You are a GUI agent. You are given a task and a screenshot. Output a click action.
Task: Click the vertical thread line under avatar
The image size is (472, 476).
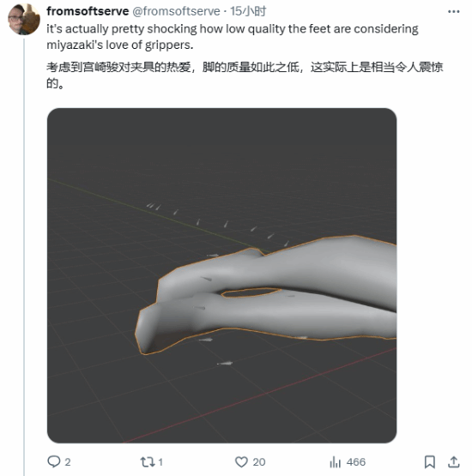tap(24, 256)
